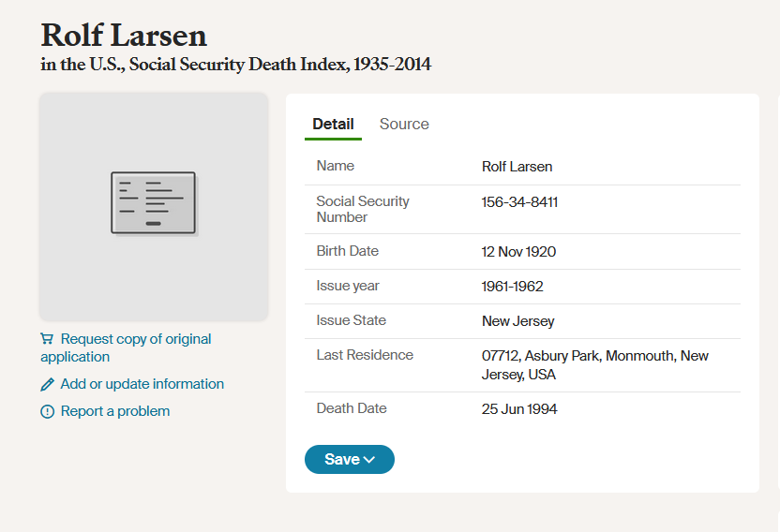780x532 pixels.
Task: Click the Last Residence Asbury Park address
Action: point(594,365)
